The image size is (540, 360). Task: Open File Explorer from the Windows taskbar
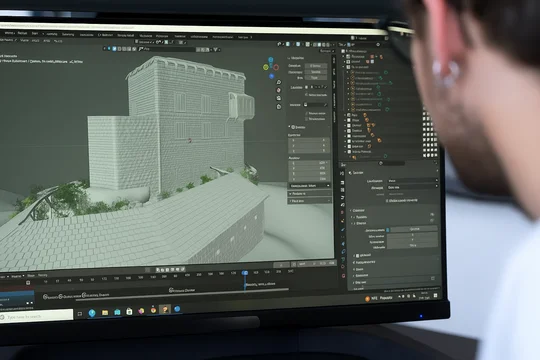(x=105, y=312)
